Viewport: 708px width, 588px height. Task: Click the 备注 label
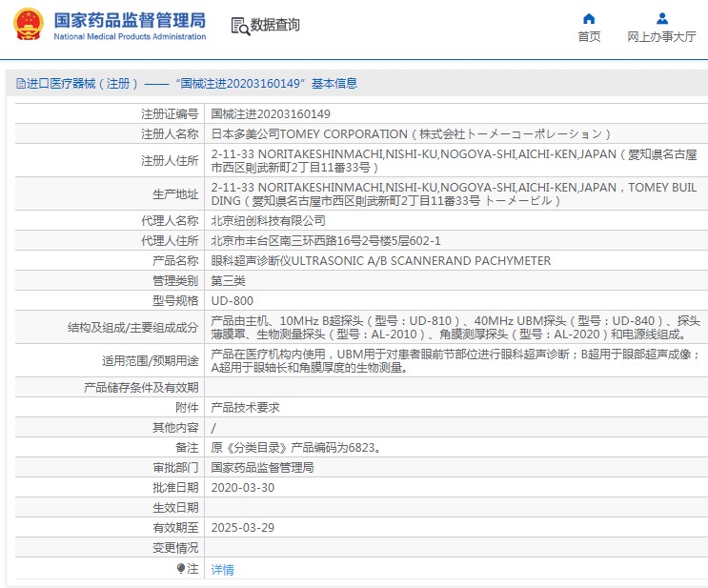(x=187, y=448)
